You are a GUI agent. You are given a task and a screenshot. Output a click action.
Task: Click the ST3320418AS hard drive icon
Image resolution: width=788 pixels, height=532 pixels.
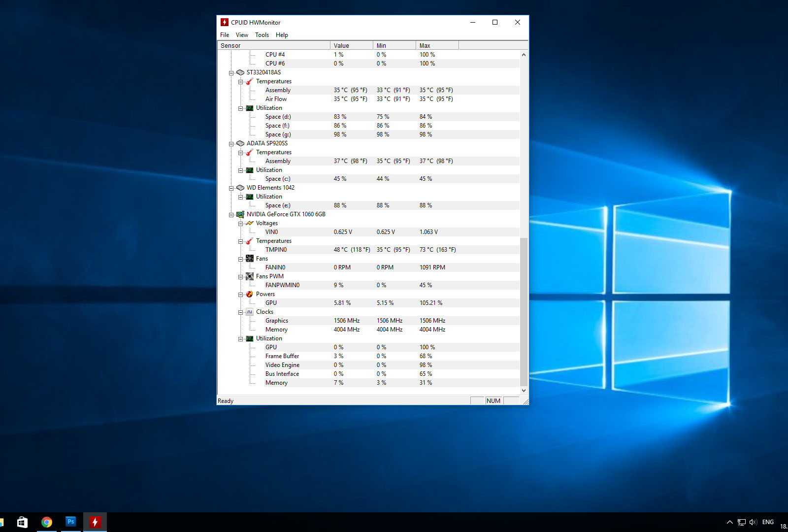coord(240,72)
